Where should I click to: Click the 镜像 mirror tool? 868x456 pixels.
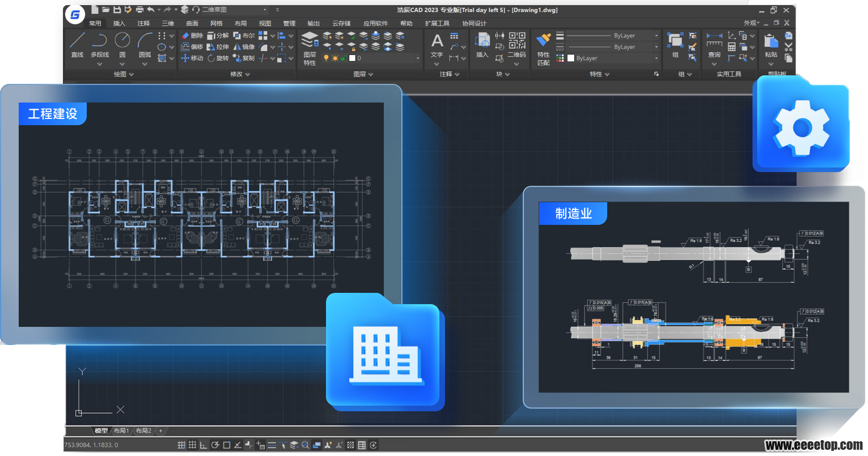[x=244, y=47]
